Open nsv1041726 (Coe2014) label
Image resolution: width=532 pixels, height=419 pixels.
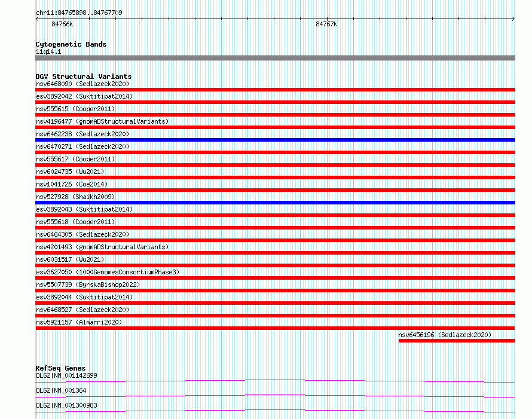point(72,184)
